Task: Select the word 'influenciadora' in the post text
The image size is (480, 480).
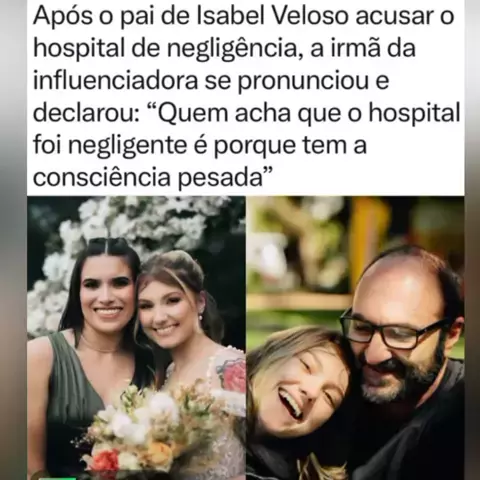Action: 115,80
